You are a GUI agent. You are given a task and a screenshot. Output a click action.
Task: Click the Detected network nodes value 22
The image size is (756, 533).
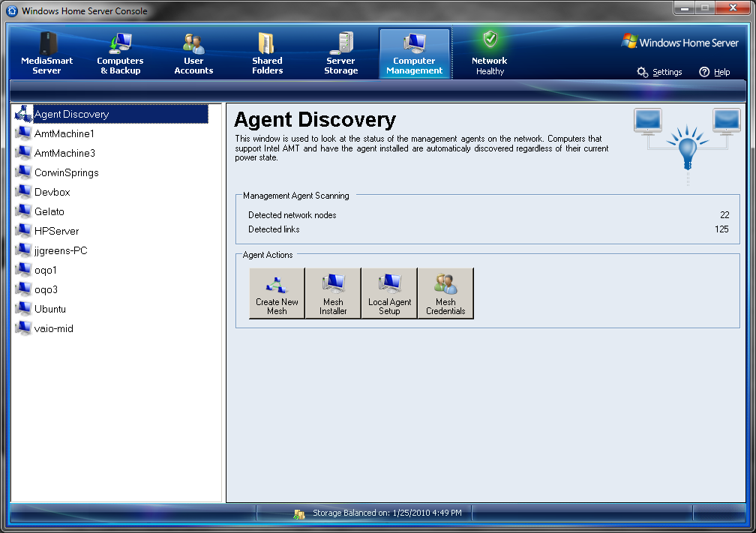point(724,215)
